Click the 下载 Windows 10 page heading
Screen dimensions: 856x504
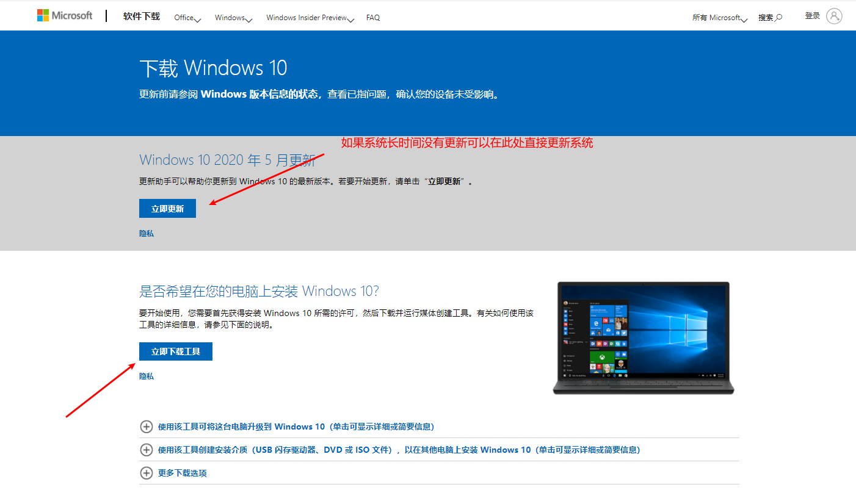[x=213, y=68]
